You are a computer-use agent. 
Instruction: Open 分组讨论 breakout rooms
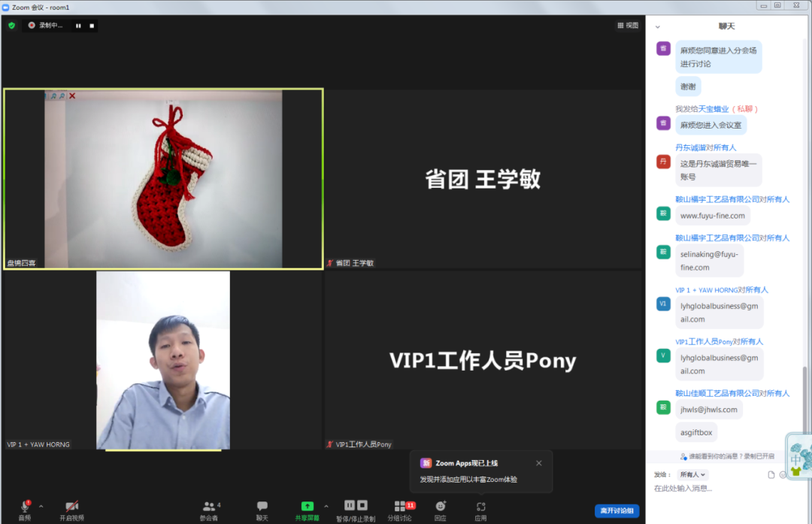coord(400,510)
